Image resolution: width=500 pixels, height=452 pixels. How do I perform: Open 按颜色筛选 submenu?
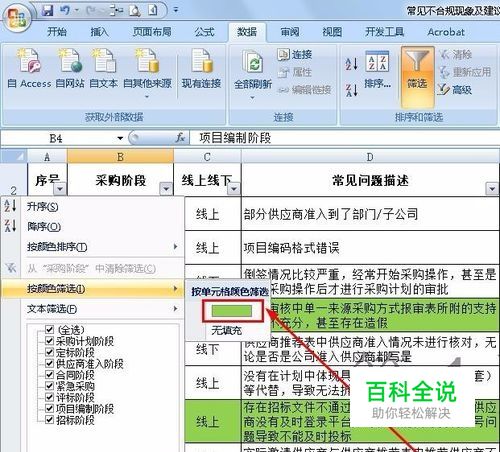92,289
